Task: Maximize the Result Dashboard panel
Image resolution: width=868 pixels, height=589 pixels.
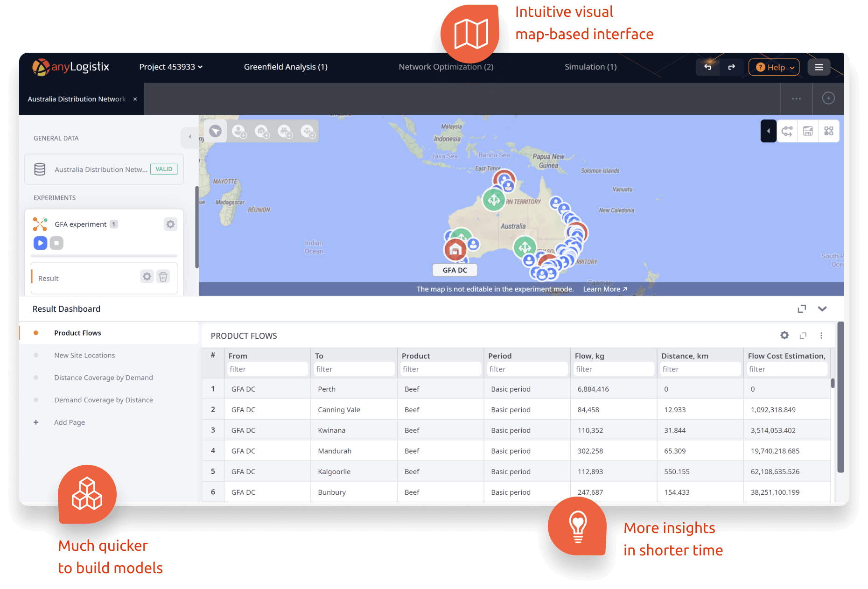Action: click(802, 309)
